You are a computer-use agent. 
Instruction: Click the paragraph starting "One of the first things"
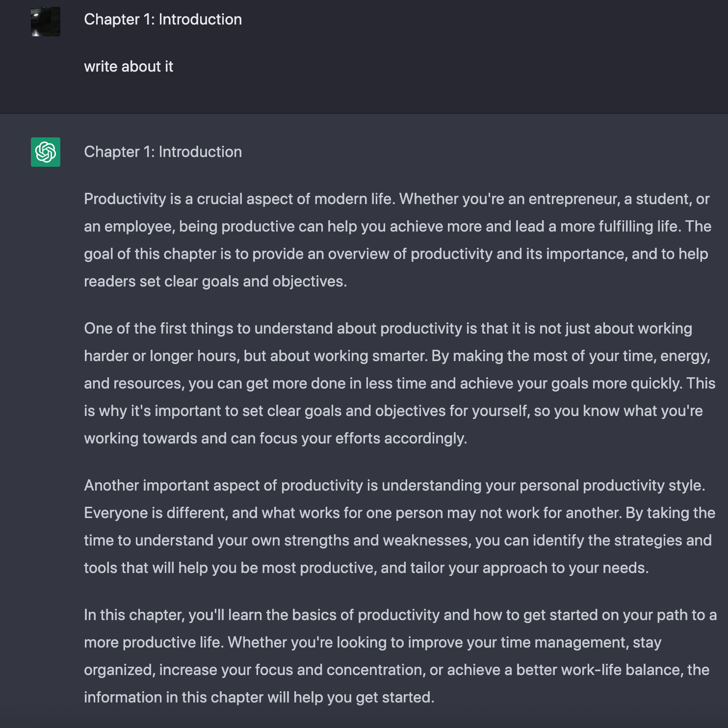pos(399,383)
